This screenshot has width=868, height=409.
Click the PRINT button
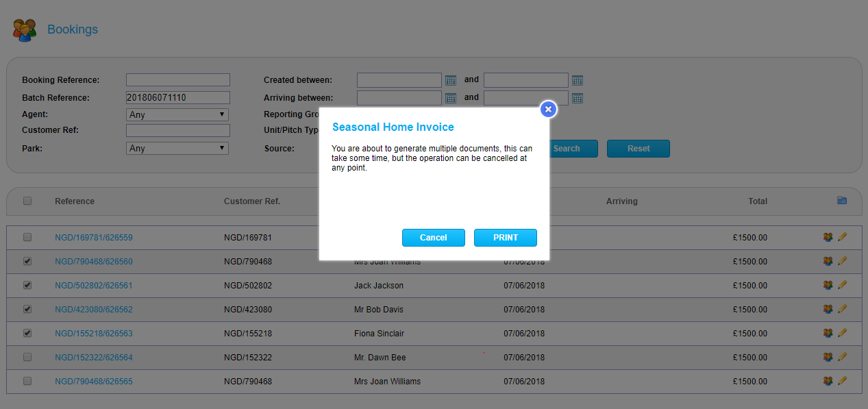[505, 238]
